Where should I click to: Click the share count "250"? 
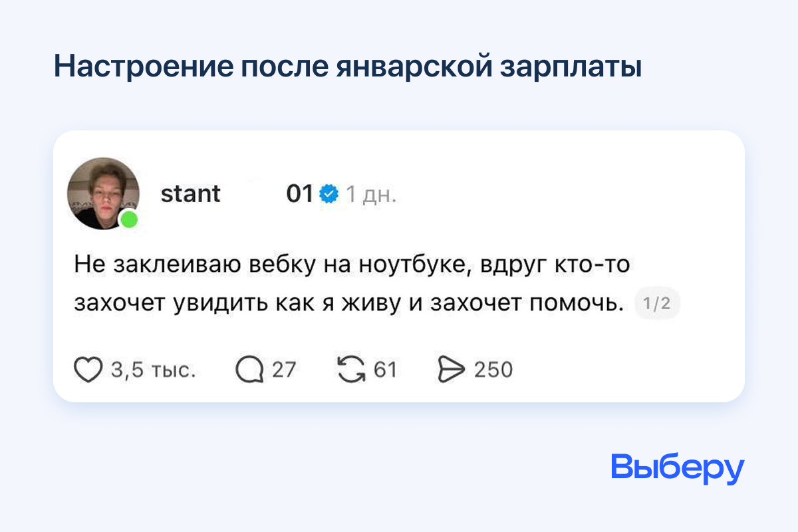pyautogui.click(x=493, y=370)
